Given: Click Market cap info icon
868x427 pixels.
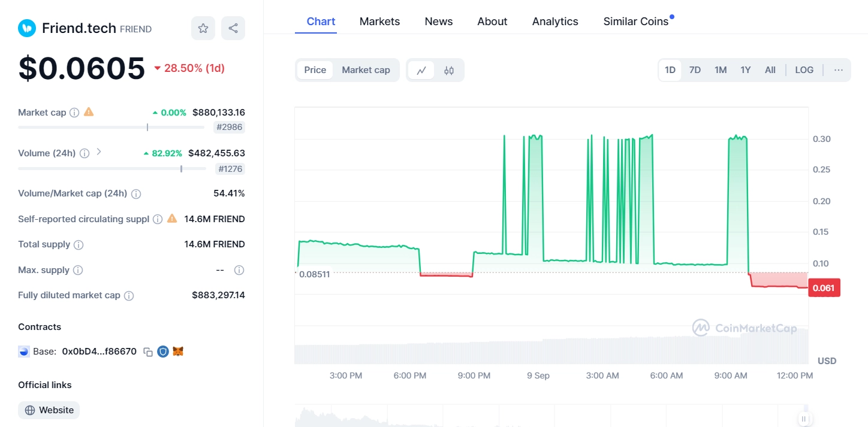Looking at the screenshot, I should click(x=74, y=113).
